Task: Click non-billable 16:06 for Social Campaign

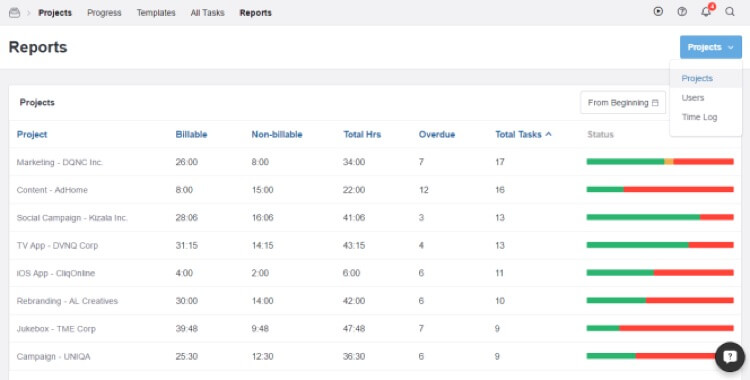Action: pos(263,218)
